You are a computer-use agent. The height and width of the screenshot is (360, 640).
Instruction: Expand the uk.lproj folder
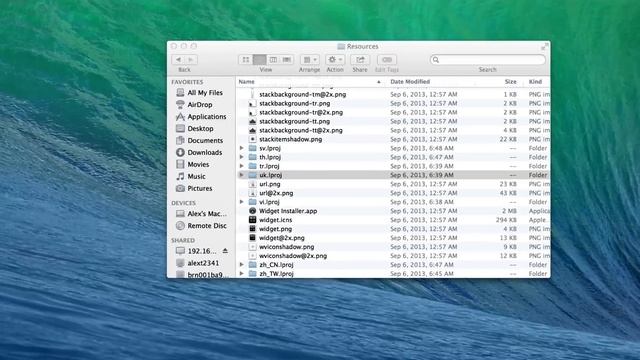click(x=241, y=175)
